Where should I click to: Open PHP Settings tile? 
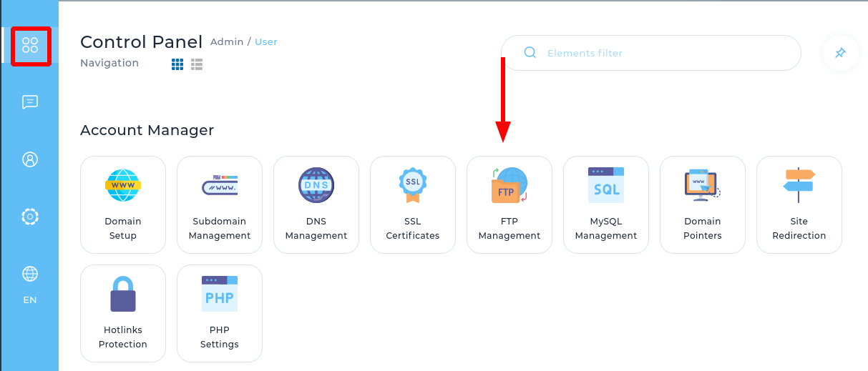220,313
